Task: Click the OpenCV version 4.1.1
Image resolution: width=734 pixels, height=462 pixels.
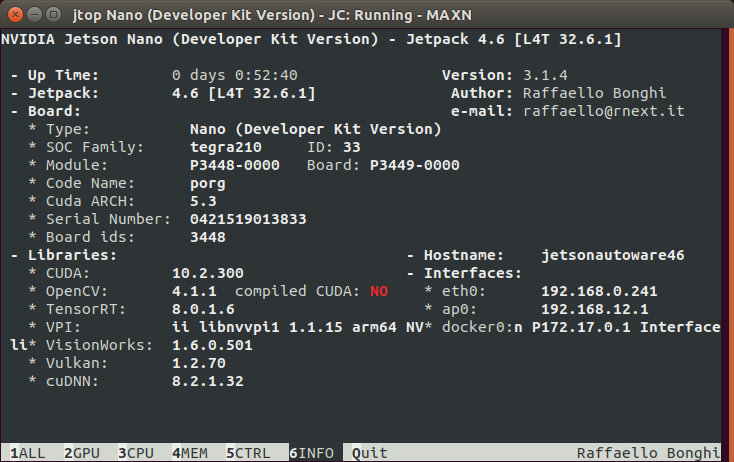Action: [194, 291]
